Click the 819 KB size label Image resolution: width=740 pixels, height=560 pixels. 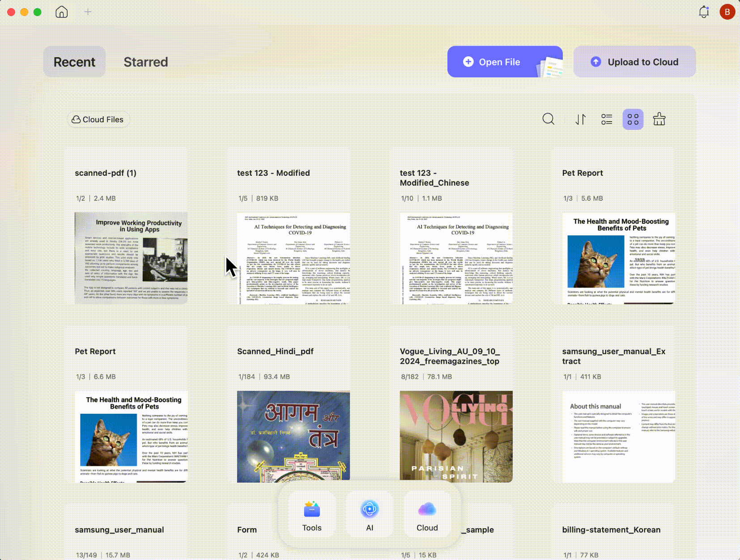(267, 198)
